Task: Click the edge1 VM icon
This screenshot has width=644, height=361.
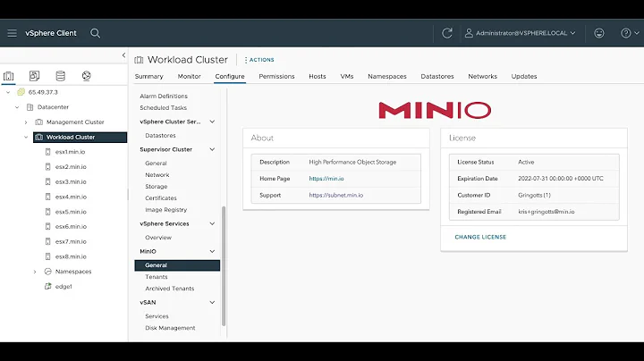Action: tap(47, 286)
